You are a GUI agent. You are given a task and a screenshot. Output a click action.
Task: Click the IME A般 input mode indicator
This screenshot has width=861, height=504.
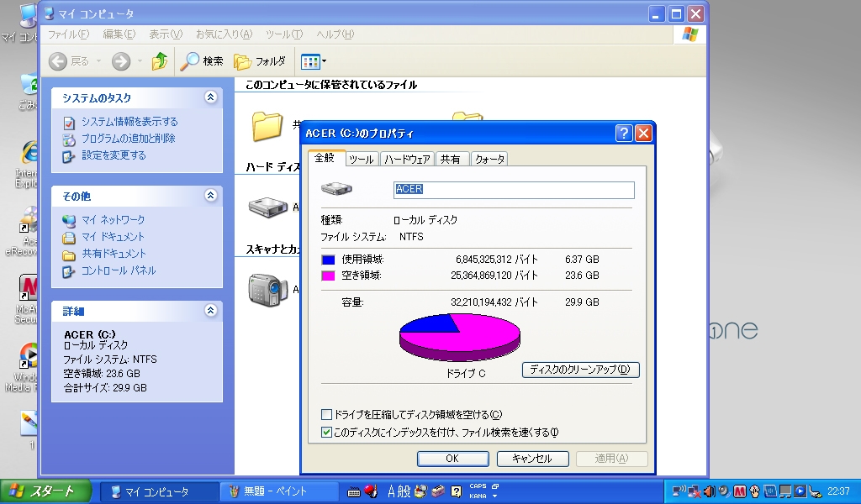click(399, 491)
